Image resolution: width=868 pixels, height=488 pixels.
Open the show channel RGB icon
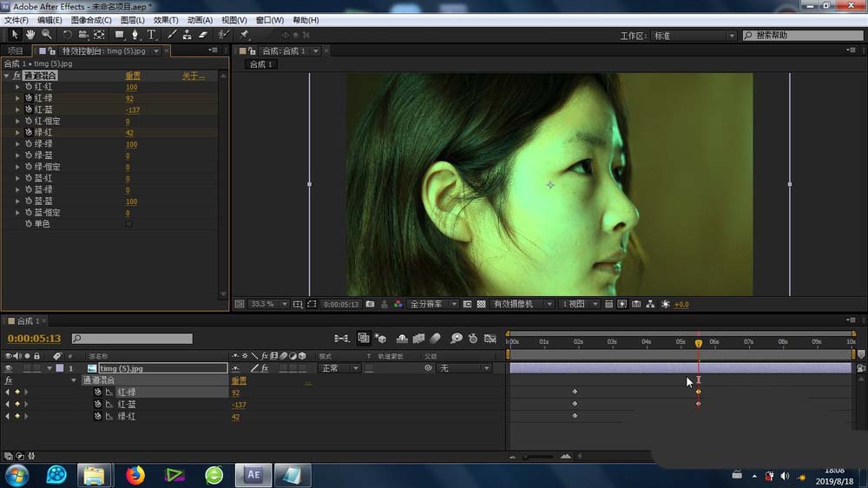pyautogui.click(x=398, y=304)
